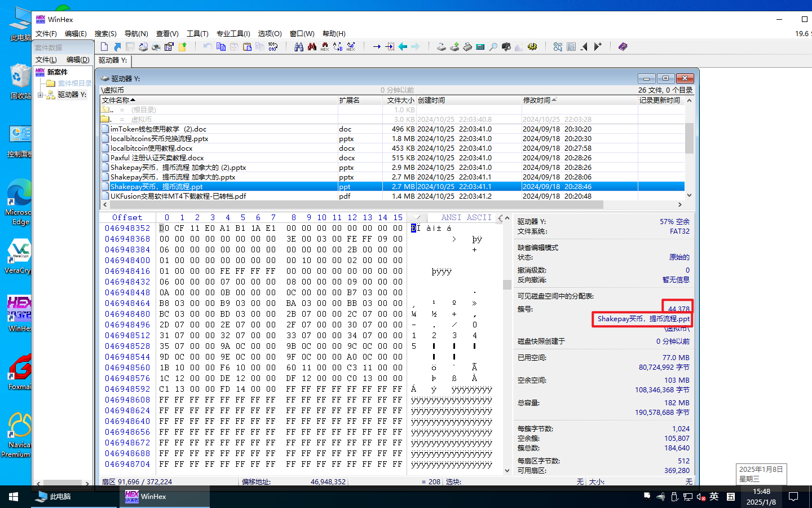Click the red binoculars Find Hex icon
The image size is (812, 508).
pos(312,47)
